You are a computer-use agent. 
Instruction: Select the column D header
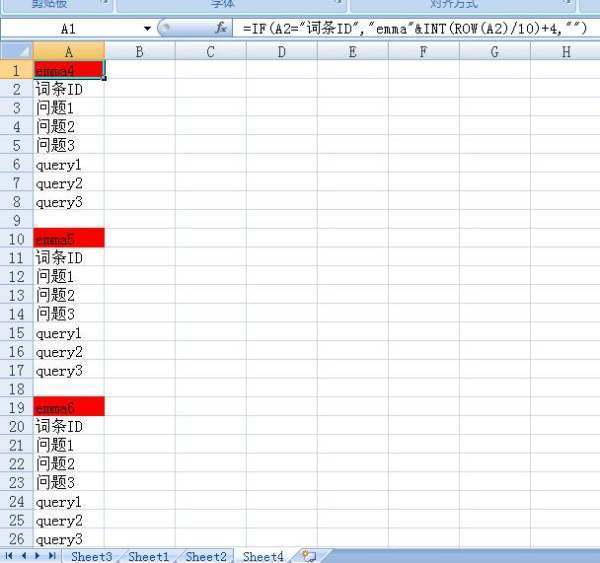pos(281,52)
